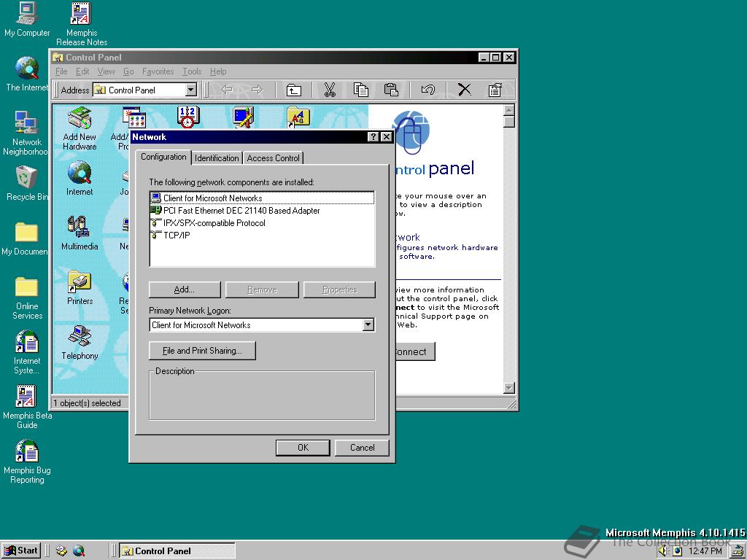Open the View menu
Viewport: 747px width, 560px height.
(x=106, y=71)
